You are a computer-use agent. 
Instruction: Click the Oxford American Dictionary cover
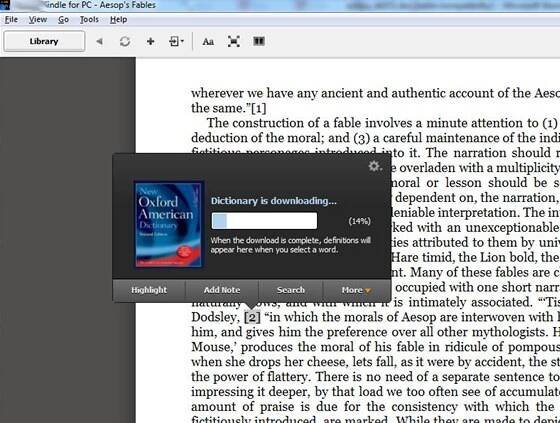[168, 224]
